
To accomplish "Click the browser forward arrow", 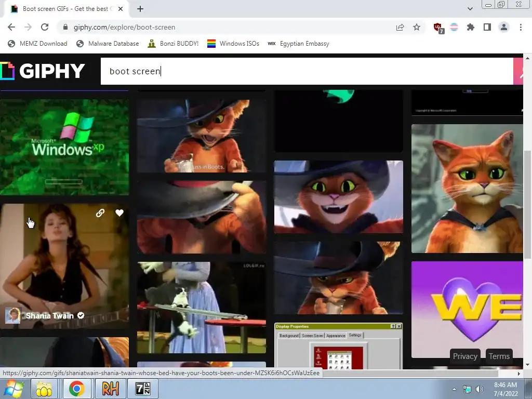I will 28,27.
